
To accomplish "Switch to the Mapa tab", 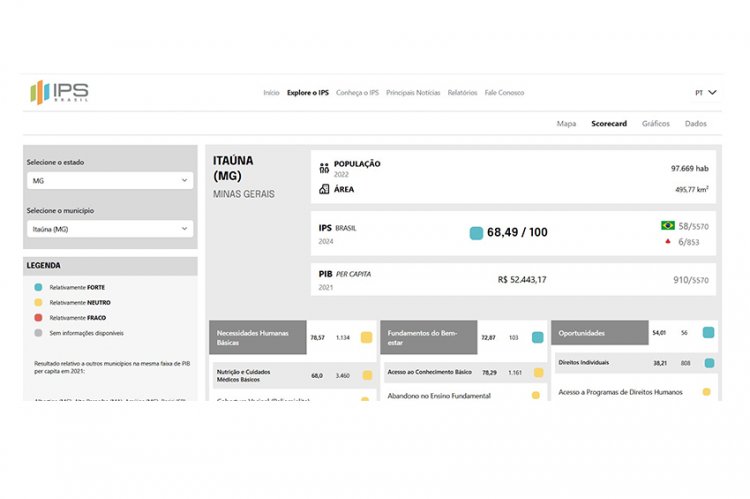I will pyautogui.click(x=566, y=124).
